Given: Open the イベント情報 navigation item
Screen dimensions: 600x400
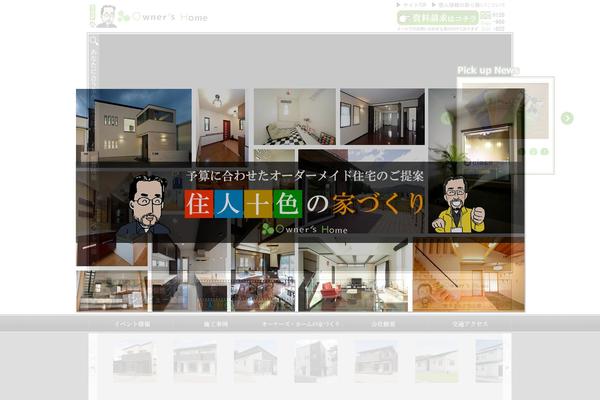Looking at the screenshot, I should (133, 324).
